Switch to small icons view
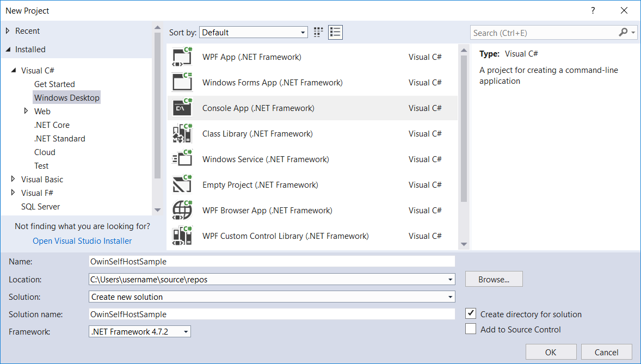The width and height of the screenshot is (641, 364). (335, 32)
